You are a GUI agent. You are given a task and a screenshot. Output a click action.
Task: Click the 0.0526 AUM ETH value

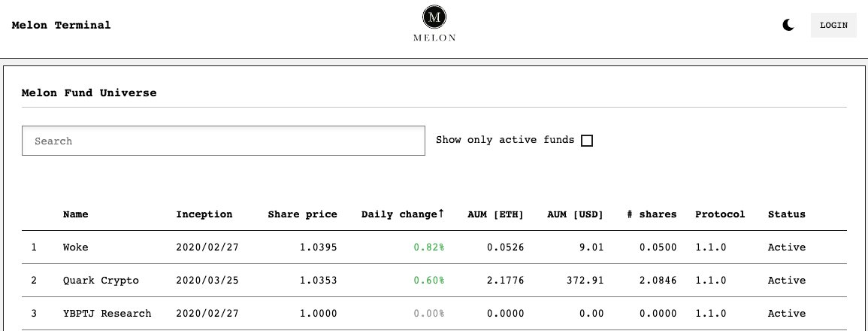click(506, 247)
